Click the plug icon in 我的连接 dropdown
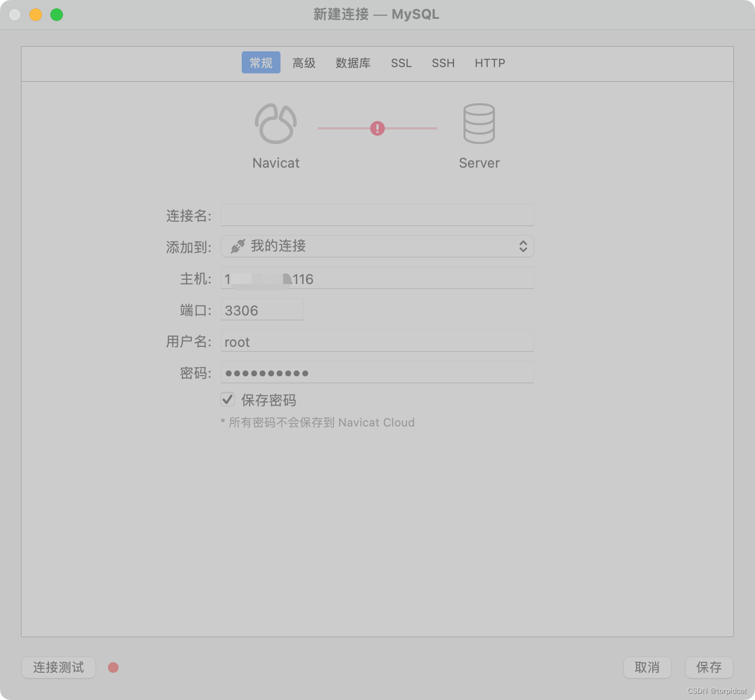This screenshot has width=755, height=700. coord(238,246)
